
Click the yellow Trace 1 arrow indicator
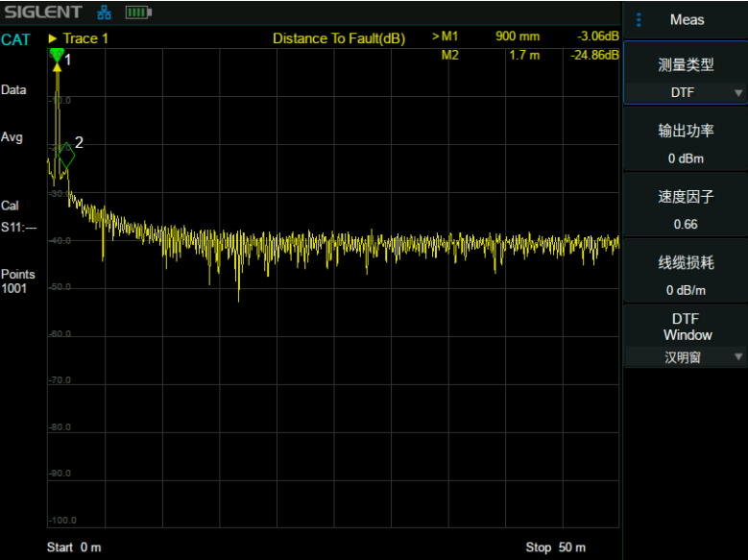point(53,38)
